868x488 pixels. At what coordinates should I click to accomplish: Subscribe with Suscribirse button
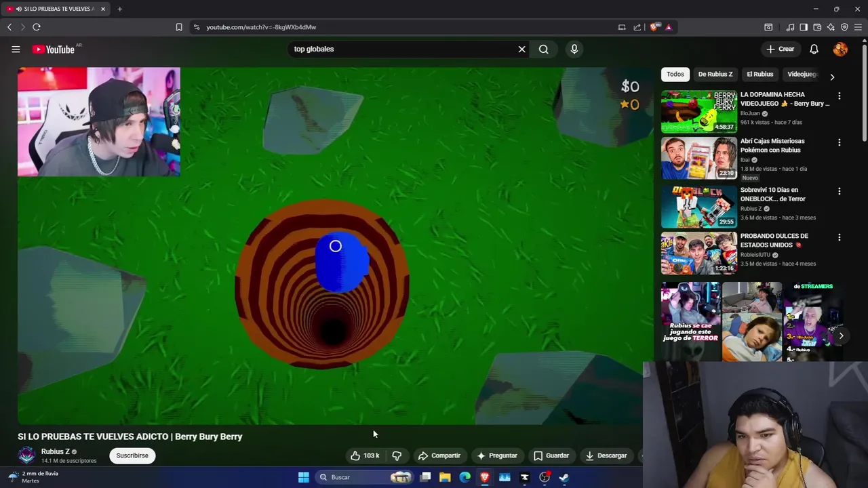tap(132, 455)
